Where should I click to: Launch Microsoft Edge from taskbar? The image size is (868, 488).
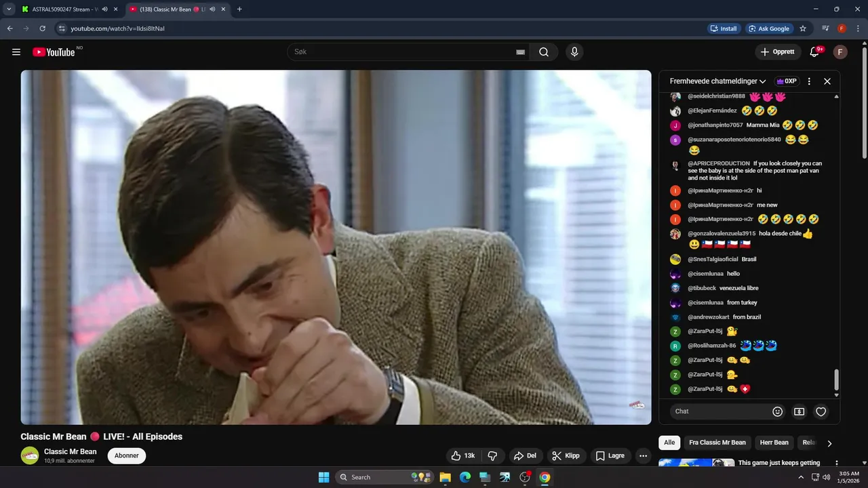click(x=465, y=477)
